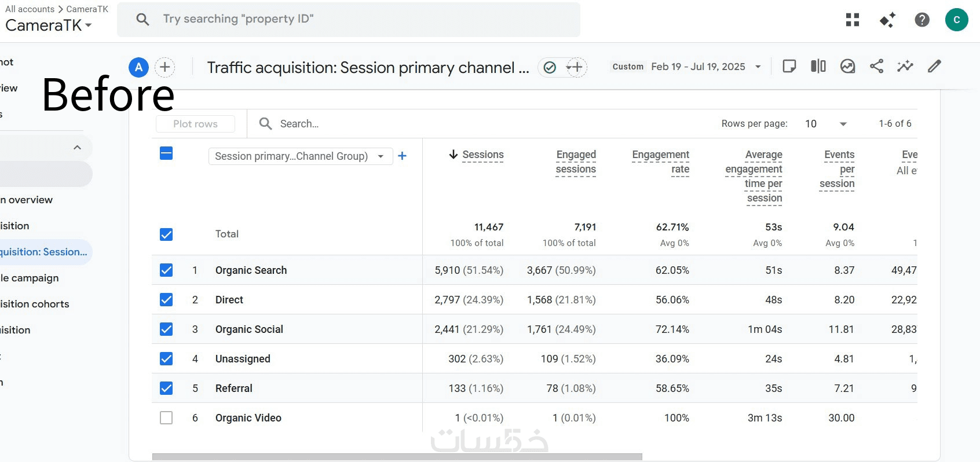Click the customize report pencil icon
Screen dimensions: 980x462
(934, 66)
